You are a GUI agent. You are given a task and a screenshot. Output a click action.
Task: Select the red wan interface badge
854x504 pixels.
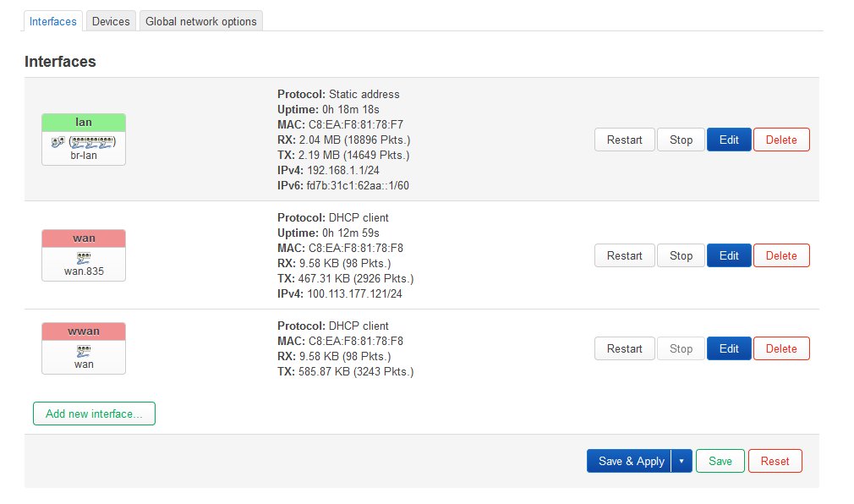(x=84, y=238)
